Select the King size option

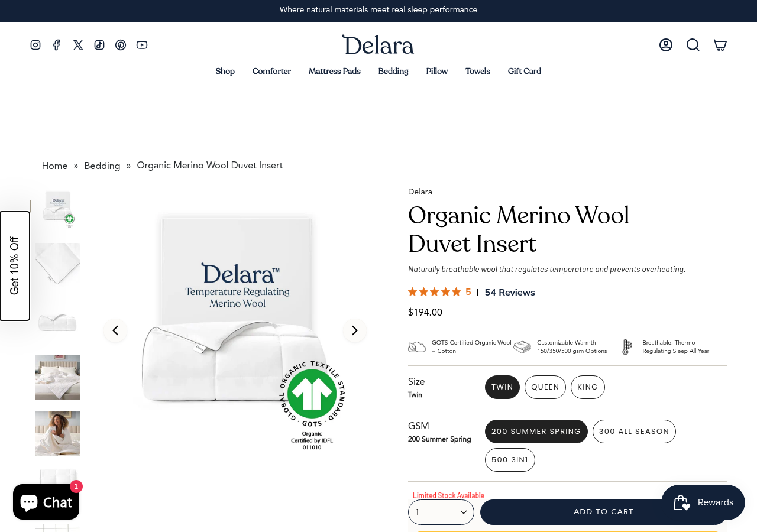588,387
